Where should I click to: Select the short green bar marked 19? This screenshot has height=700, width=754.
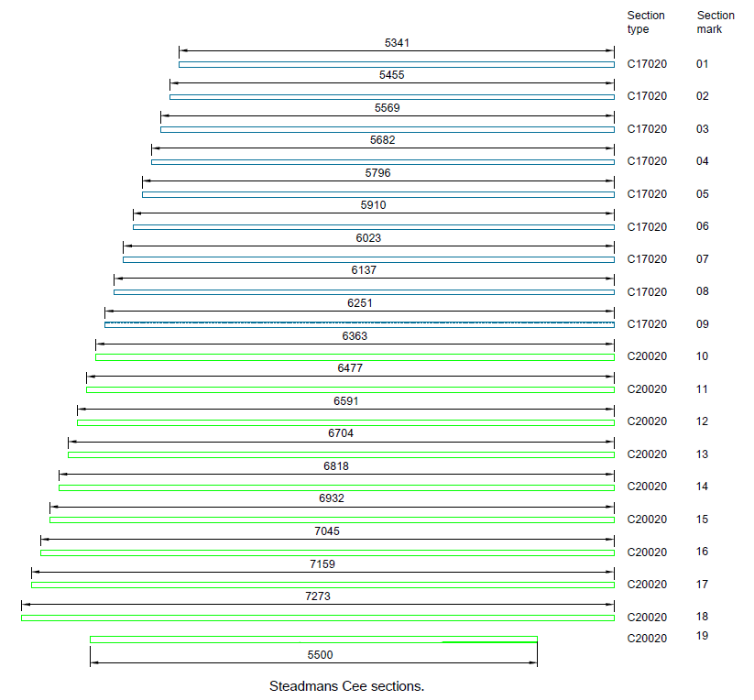(313, 640)
